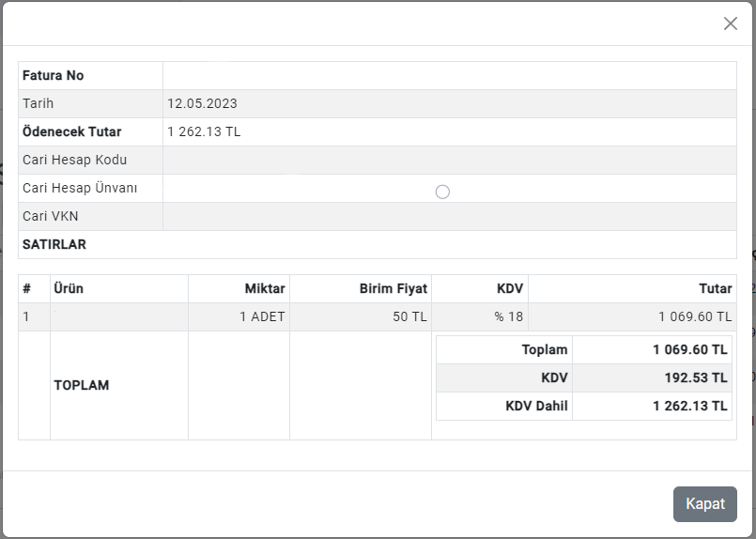This screenshot has width=756, height=539.
Task: Click the Ürün column header
Action: pyautogui.click(x=69, y=288)
